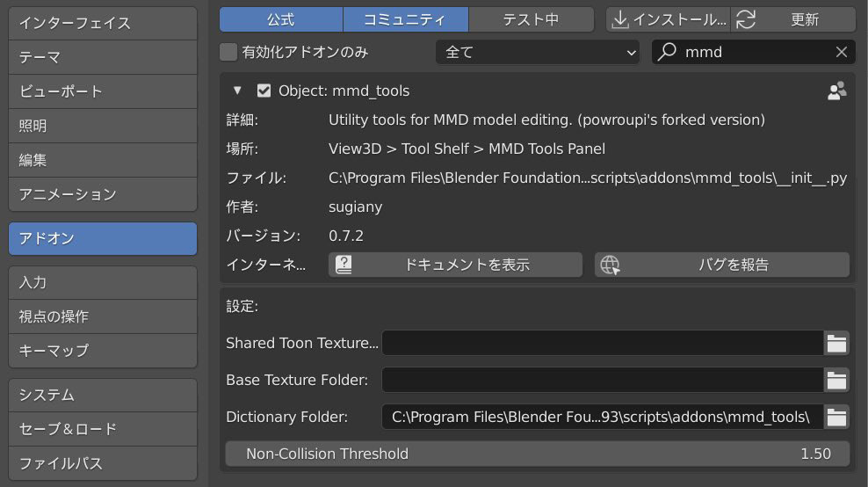The image size is (868, 487).
Task: Click the globe icon on バグを報告
Action: (610, 265)
